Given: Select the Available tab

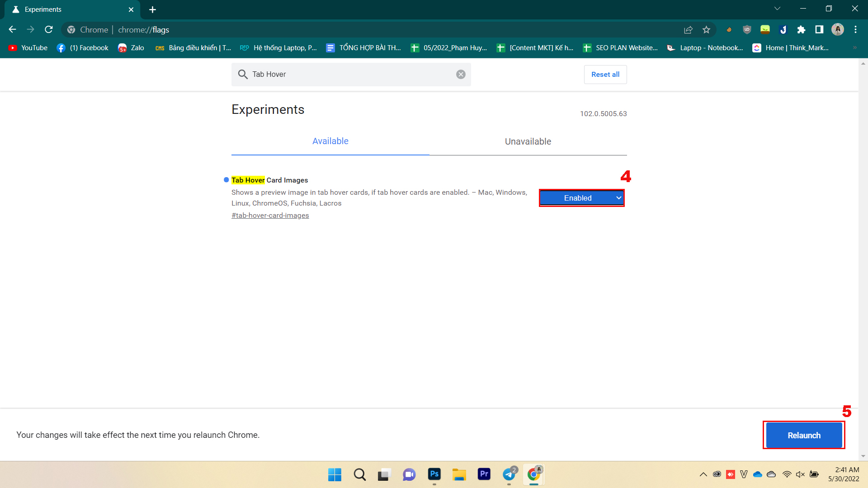Looking at the screenshot, I should tap(330, 141).
